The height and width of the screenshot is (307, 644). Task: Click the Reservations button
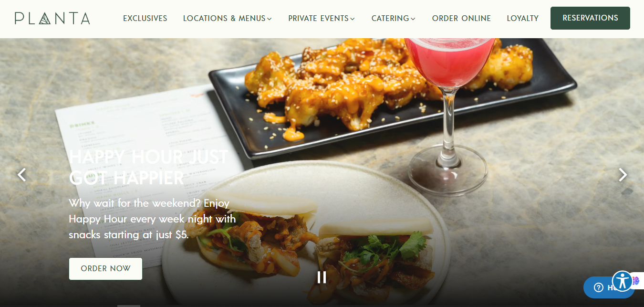pyautogui.click(x=590, y=18)
